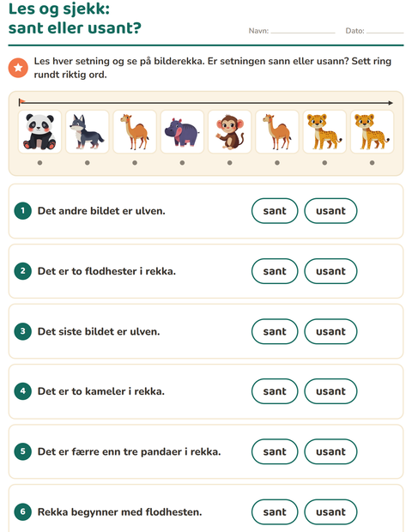Click the panda picture in the row
Screen dimensions: 412x532
(39, 131)
